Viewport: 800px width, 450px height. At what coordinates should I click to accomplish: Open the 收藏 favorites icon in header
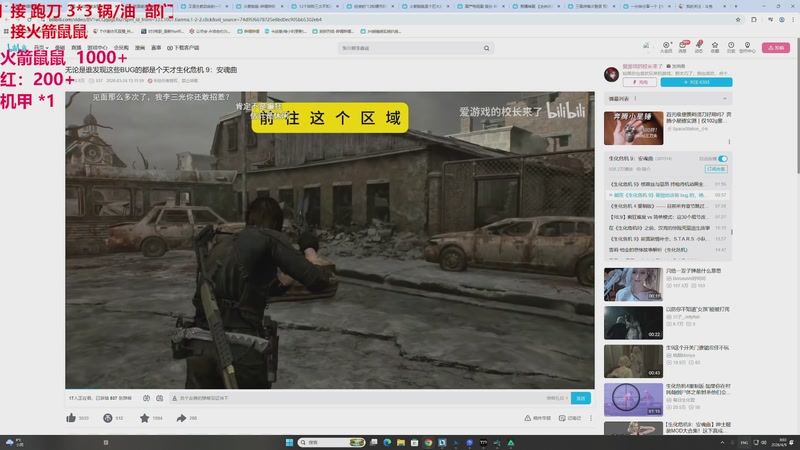click(715, 47)
